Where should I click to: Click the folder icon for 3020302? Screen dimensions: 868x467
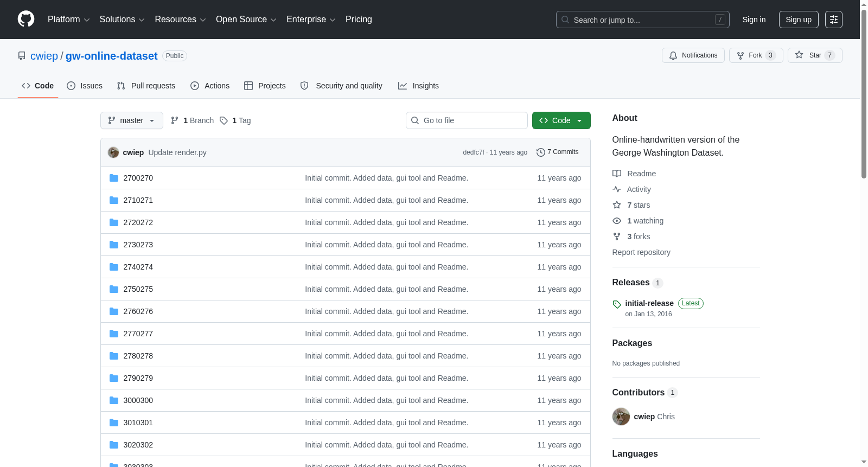(114, 445)
